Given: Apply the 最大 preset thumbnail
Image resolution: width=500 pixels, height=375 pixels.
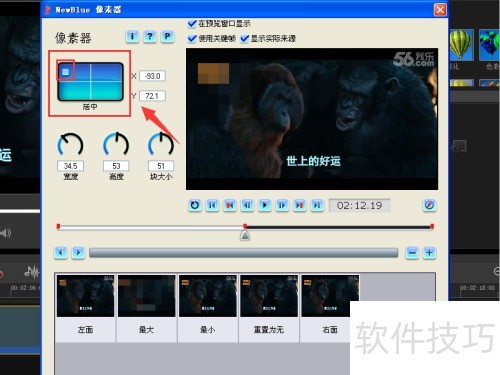Looking at the screenshot, I should click(146, 296).
